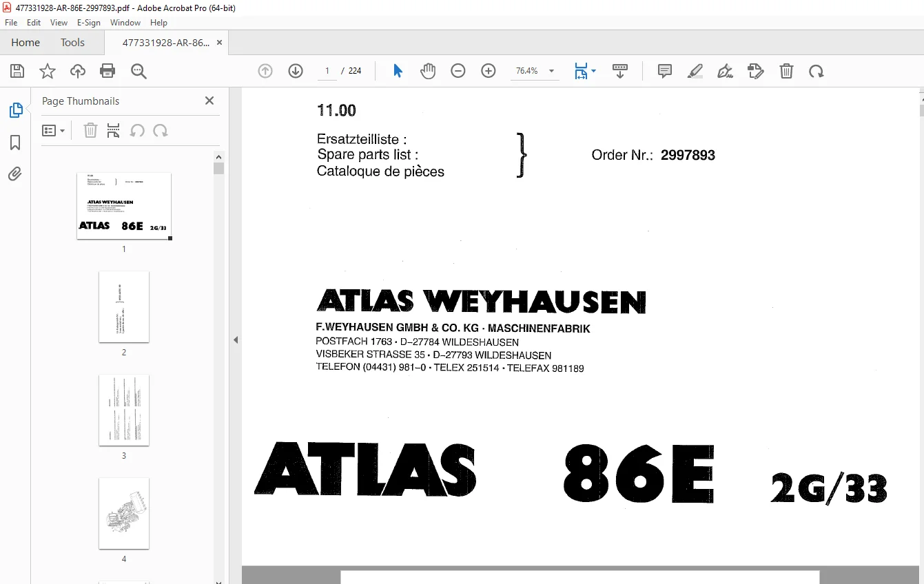Click the 11.00 text at page top
This screenshot has width=924, height=584.
point(336,110)
